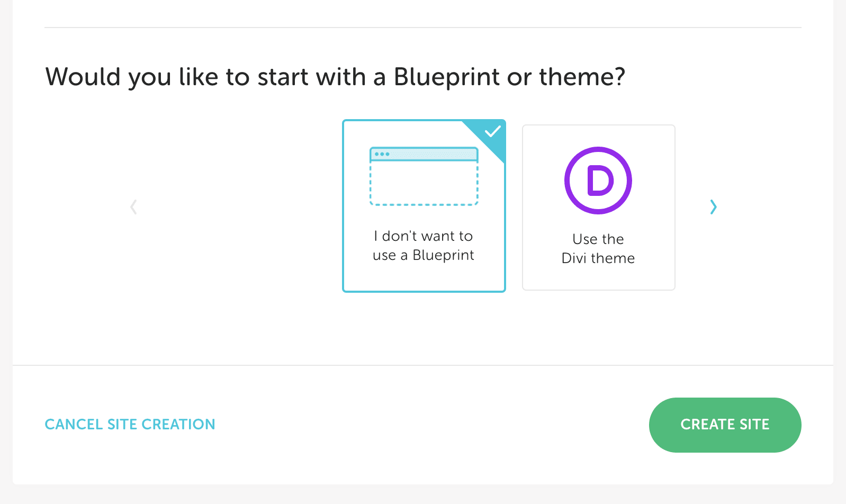Click the blank browser window icon

click(424, 176)
